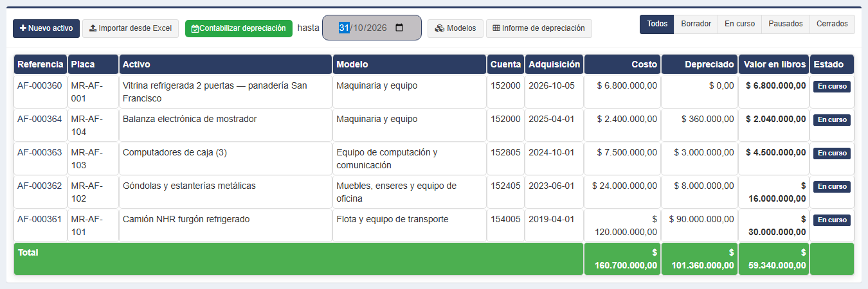
Task: Select Góndolas y estanterías metálicas
Action: [189, 186]
